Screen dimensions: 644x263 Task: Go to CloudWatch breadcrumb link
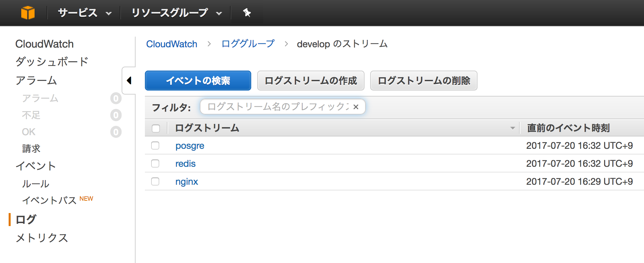point(172,44)
